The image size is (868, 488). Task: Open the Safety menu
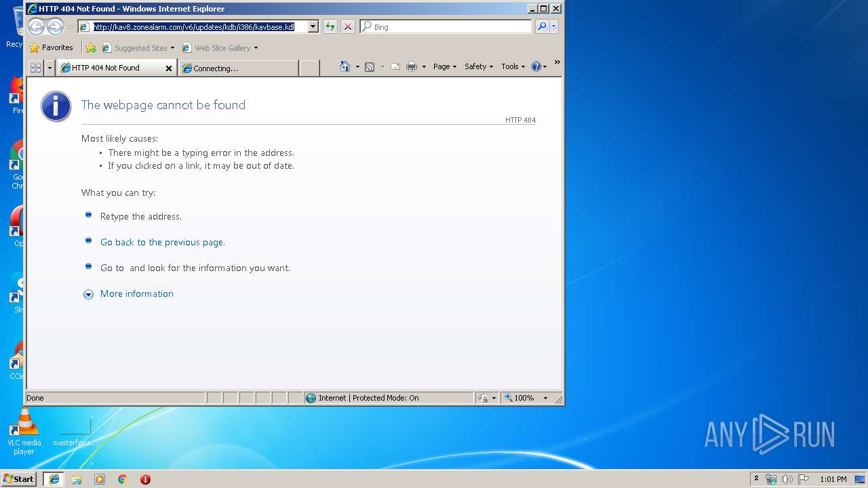[x=479, y=66]
